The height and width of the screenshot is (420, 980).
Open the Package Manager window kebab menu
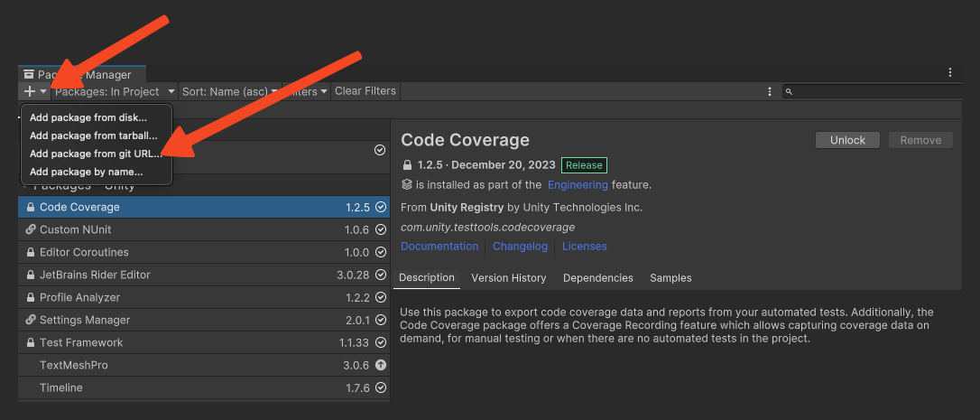pyautogui.click(x=950, y=72)
